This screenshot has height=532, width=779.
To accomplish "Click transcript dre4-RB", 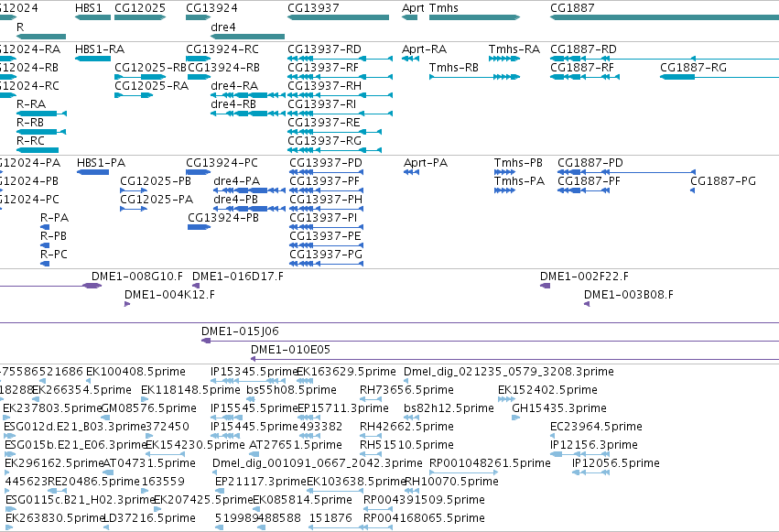I will click(x=248, y=114).
